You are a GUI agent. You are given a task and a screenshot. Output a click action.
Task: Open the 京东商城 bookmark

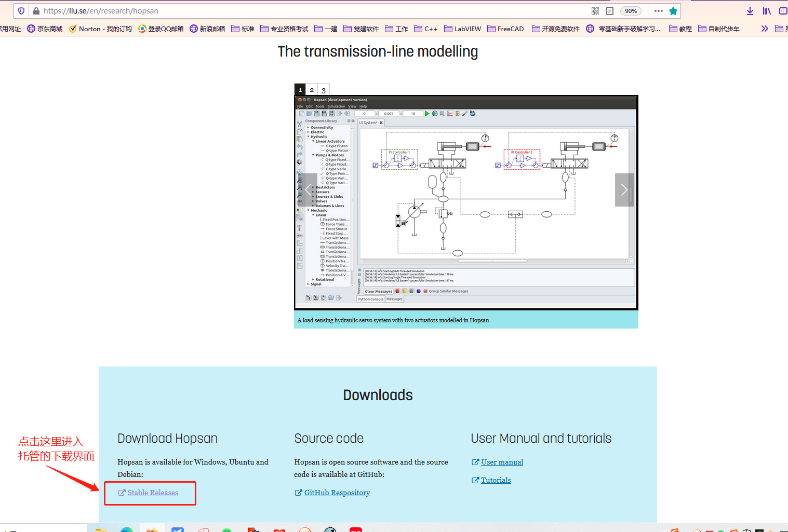click(45, 29)
